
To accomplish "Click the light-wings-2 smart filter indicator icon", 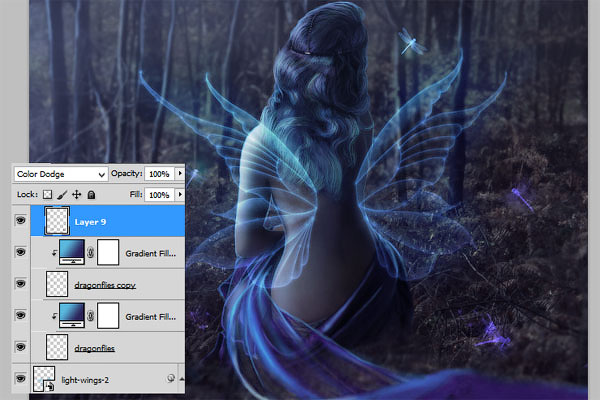I will point(171,379).
